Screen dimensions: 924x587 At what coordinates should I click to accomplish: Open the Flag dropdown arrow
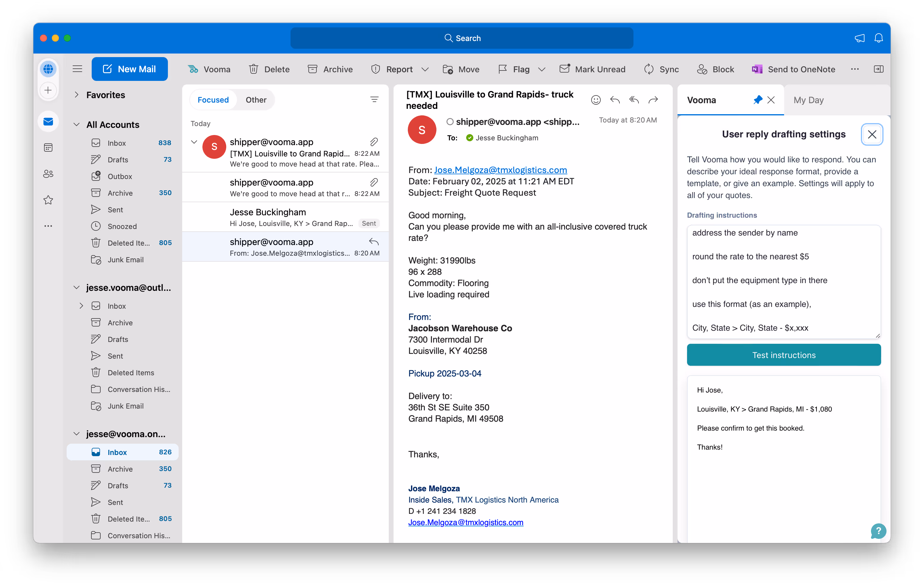[x=542, y=69]
